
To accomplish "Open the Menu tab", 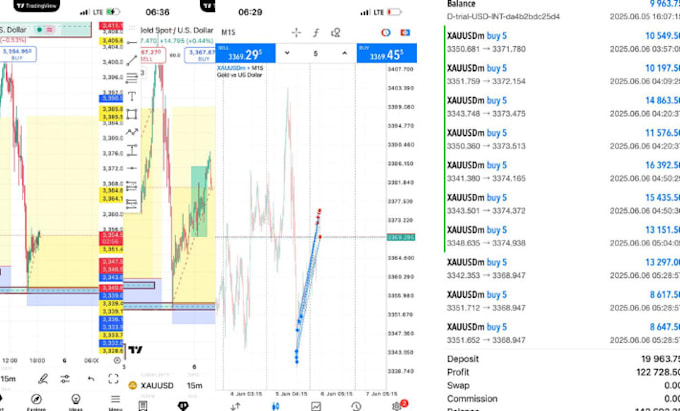I will tap(115, 402).
